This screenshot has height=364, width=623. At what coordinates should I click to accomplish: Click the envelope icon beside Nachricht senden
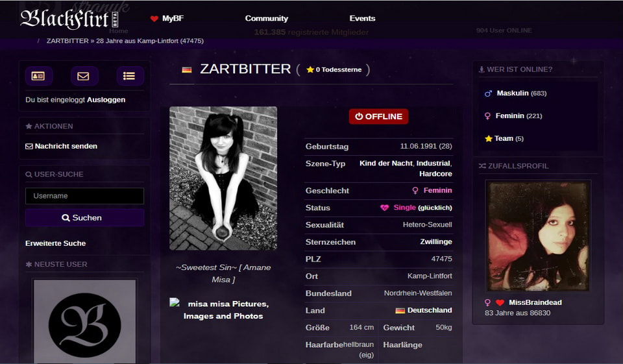coord(29,146)
